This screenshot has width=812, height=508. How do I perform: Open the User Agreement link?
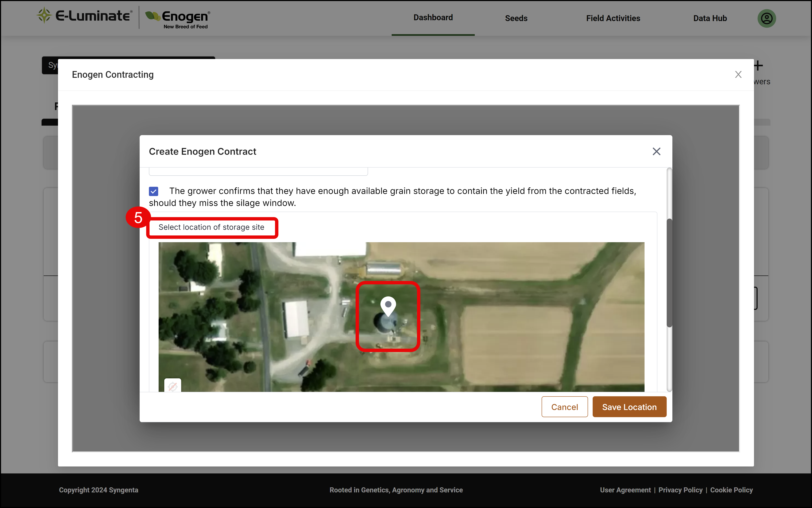(x=625, y=490)
